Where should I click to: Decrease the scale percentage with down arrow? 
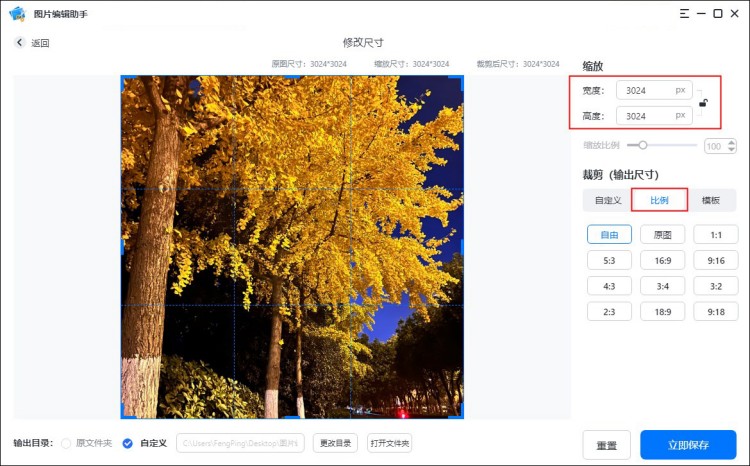(x=731, y=149)
